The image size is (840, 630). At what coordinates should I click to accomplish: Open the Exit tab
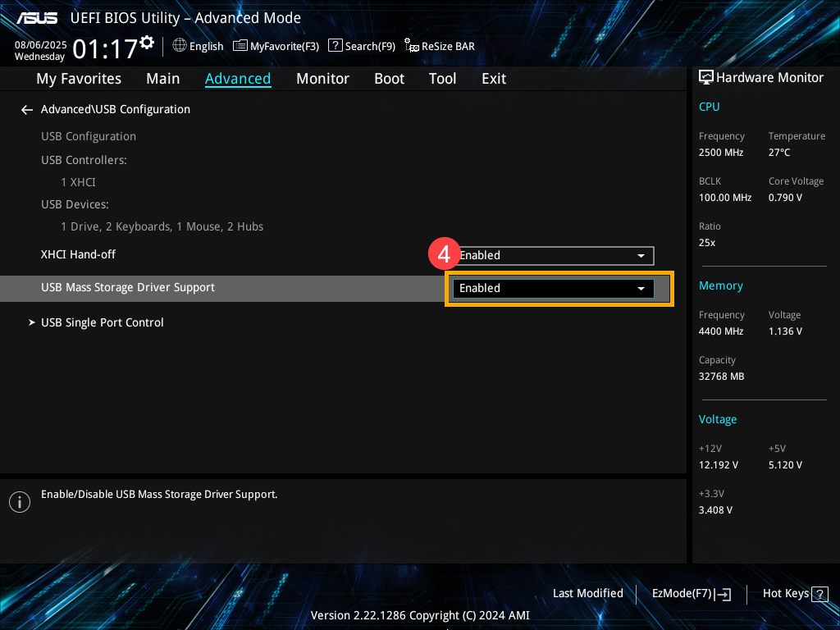[x=493, y=79]
